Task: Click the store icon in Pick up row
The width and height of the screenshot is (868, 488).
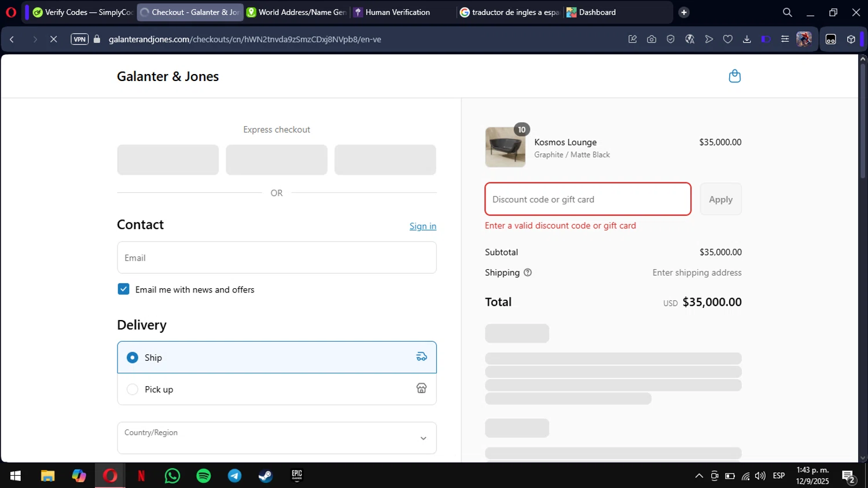Action: [422, 388]
